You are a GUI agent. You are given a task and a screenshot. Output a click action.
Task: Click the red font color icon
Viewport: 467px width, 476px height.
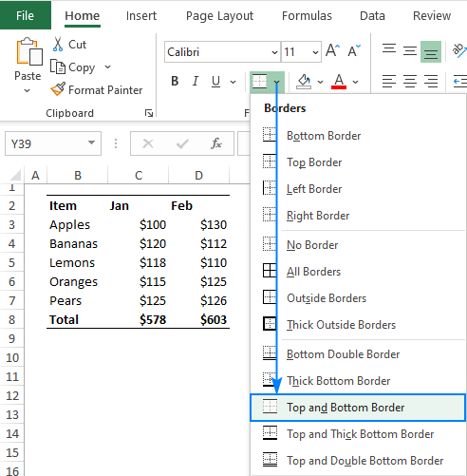(339, 82)
